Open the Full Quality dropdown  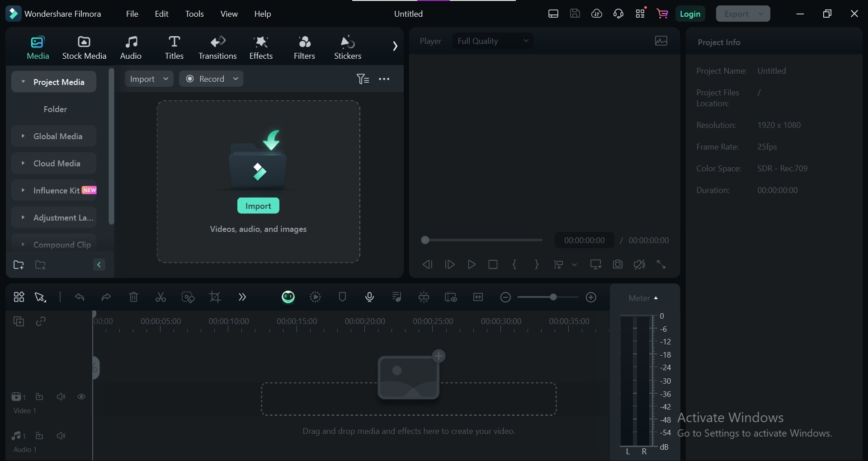click(493, 41)
